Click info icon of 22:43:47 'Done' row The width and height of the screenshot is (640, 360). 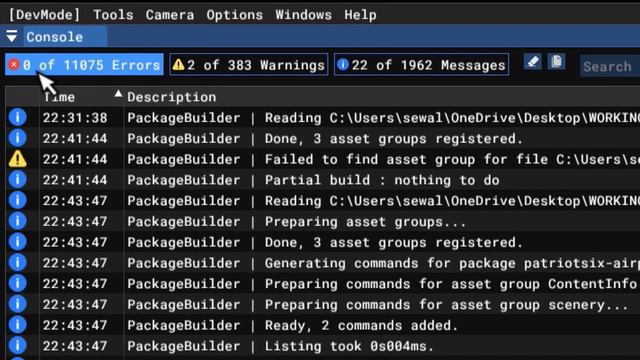point(18,242)
